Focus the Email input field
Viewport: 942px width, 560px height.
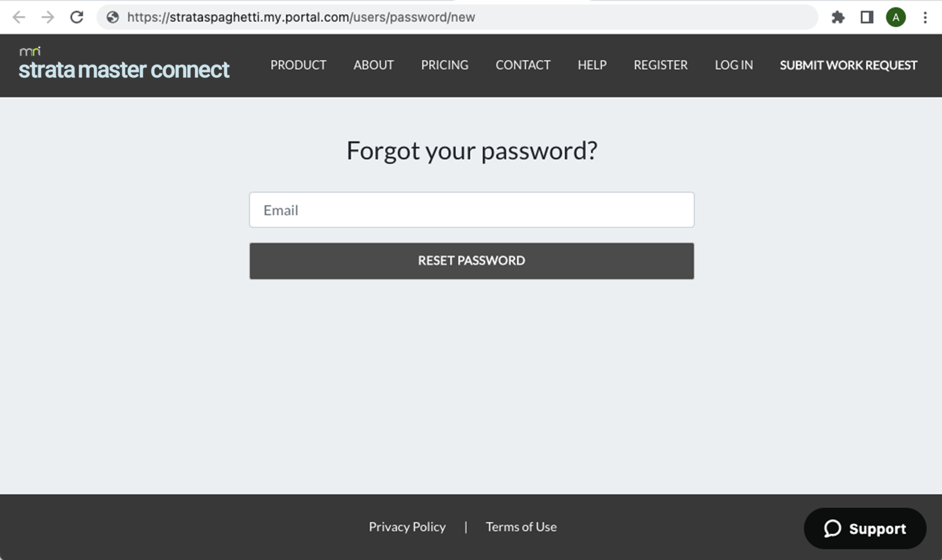tap(472, 210)
